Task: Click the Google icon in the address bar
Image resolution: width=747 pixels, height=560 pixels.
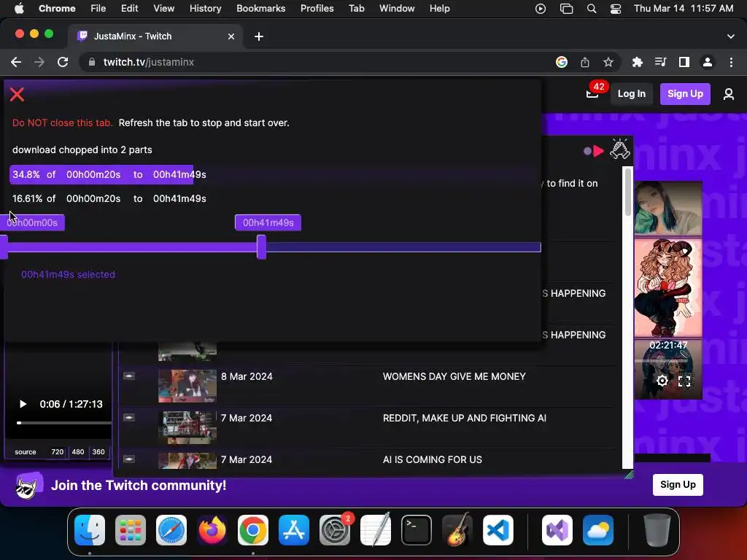Action: [562, 62]
